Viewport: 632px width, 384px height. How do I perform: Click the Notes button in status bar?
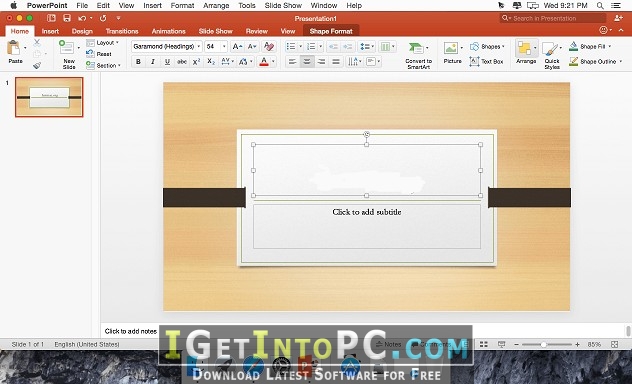coord(389,344)
